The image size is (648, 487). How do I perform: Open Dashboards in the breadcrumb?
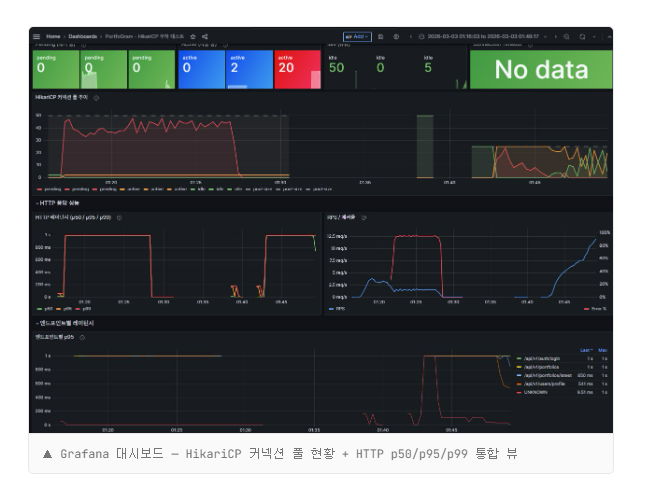pyautogui.click(x=83, y=36)
